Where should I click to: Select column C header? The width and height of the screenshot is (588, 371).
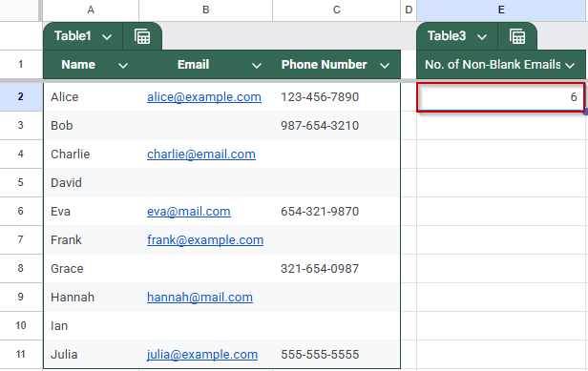(336, 10)
